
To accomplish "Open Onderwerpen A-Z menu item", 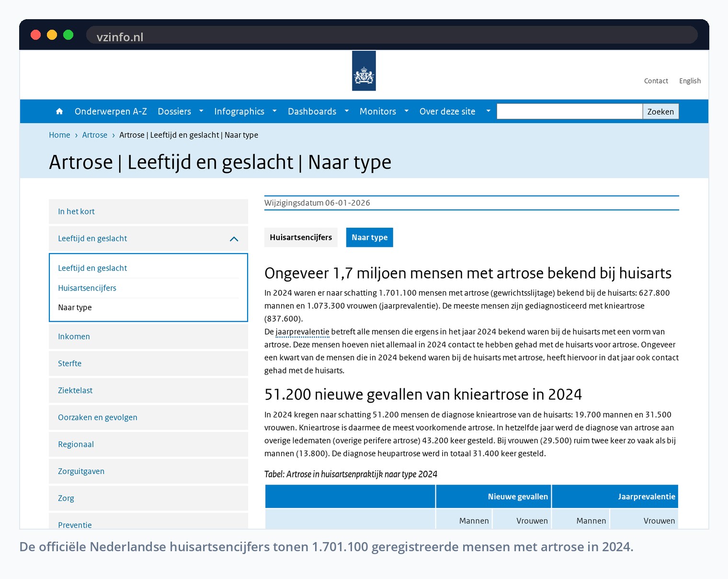I will point(111,111).
